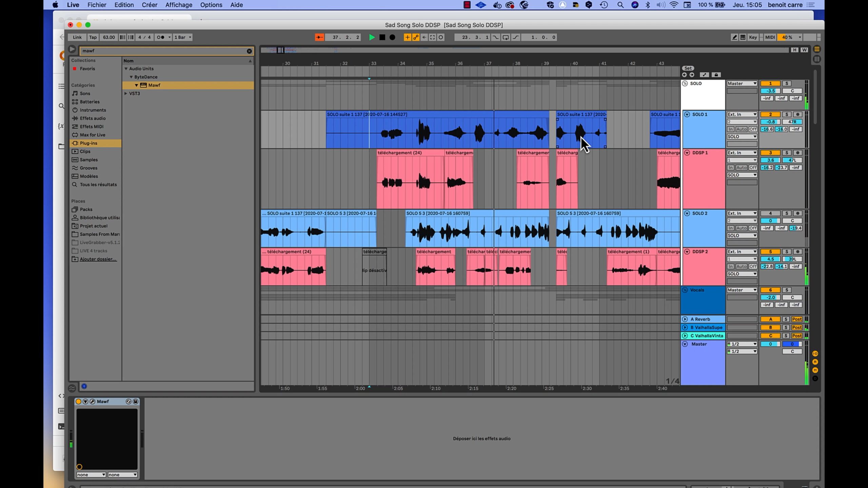The width and height of the screenshot is (868, 488).
Task: Collapse the ByteDance folder
Action: tap(131, 77)
